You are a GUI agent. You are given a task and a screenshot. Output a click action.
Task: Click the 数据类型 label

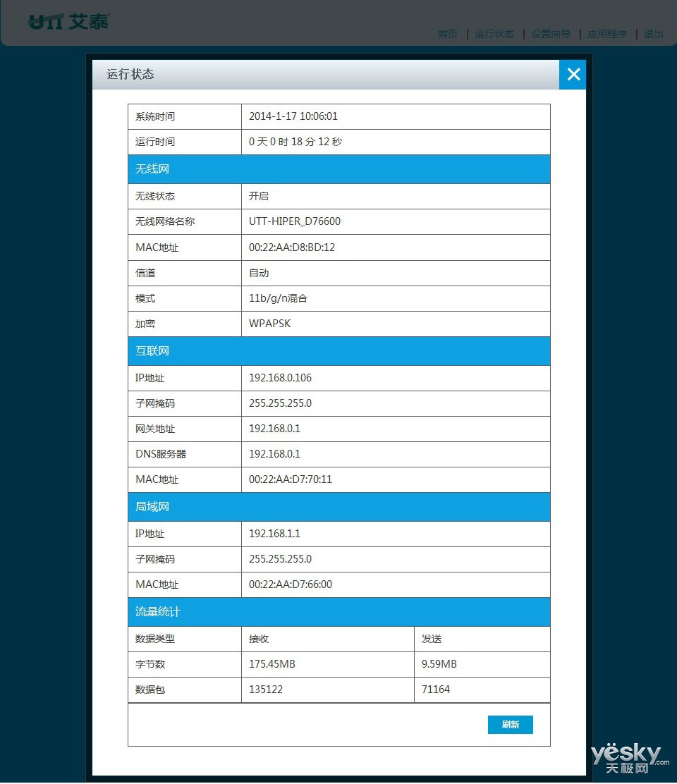[x=155, y=639]
